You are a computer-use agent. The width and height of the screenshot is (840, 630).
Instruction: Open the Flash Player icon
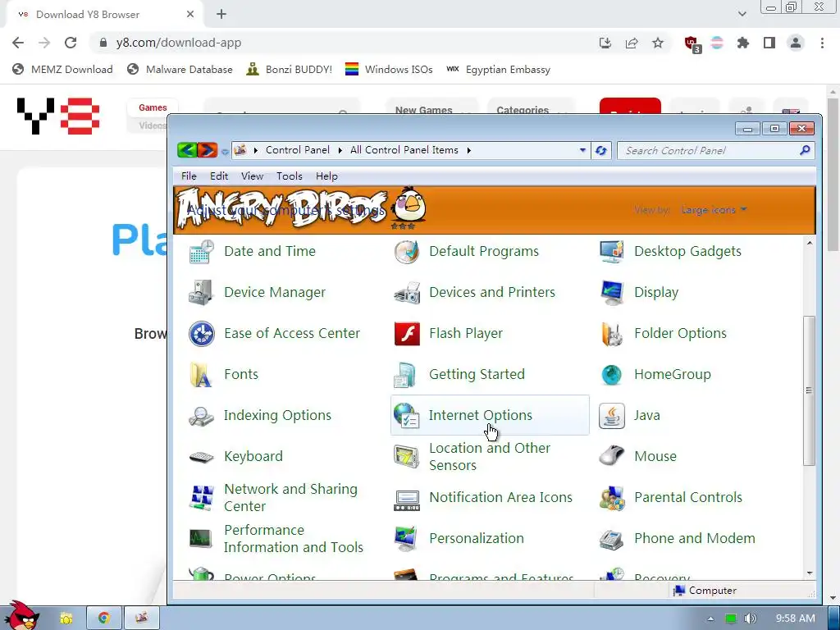click(407, 333)
